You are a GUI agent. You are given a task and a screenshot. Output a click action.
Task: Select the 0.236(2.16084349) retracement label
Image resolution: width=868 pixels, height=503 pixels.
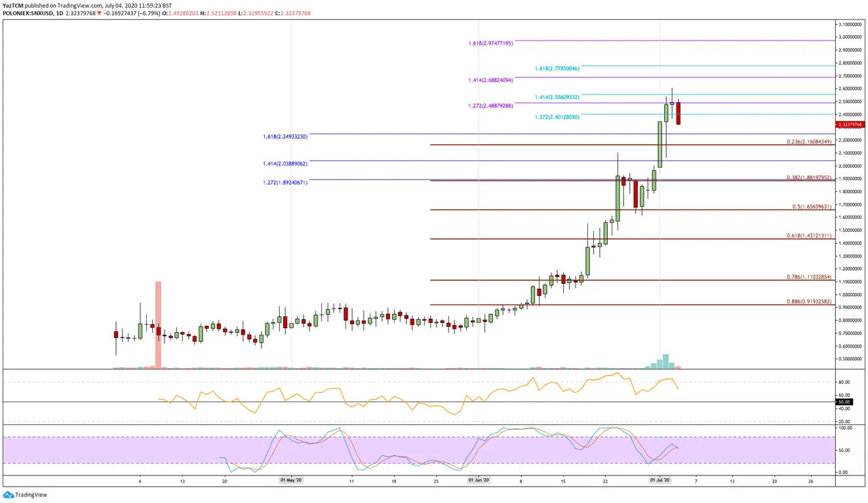tap(809, 141)
